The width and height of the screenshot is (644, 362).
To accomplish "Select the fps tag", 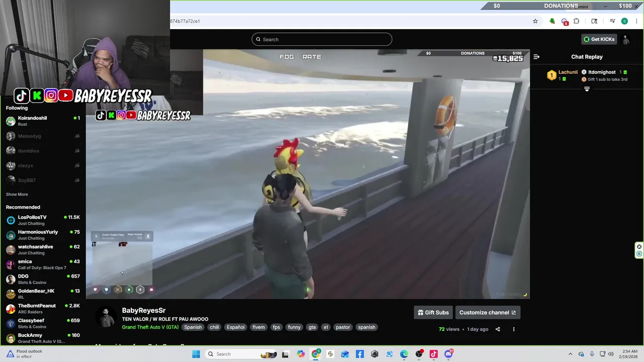I will (276, 327).
